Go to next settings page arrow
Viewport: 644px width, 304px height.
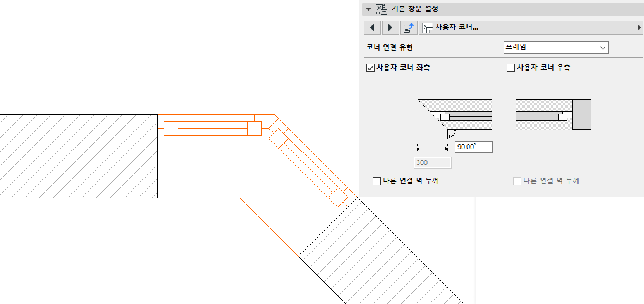[390, 27]
